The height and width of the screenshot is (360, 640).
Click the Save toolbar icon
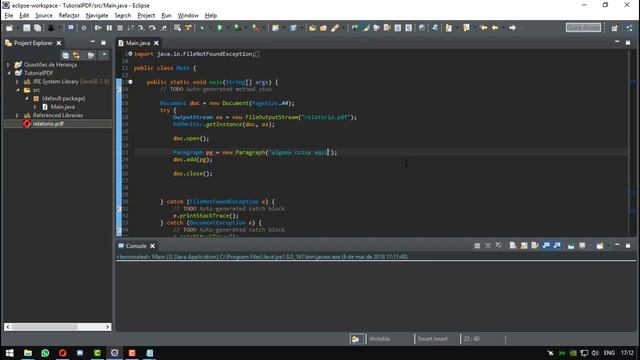coord(27,28)
